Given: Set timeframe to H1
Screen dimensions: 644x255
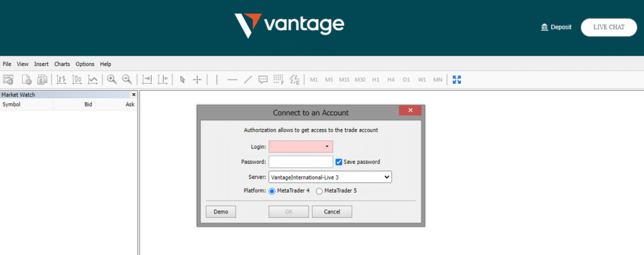Looking at the screenshot, I should coord(375,80).
